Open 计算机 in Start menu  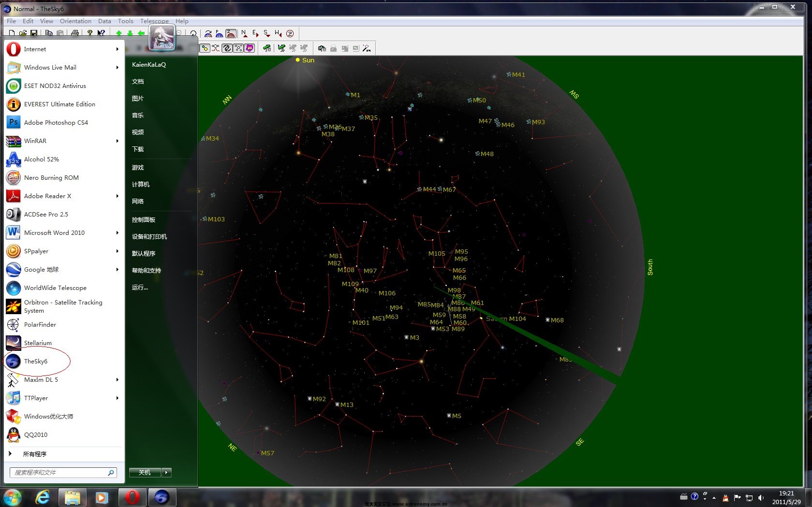(x=141, y=184)
